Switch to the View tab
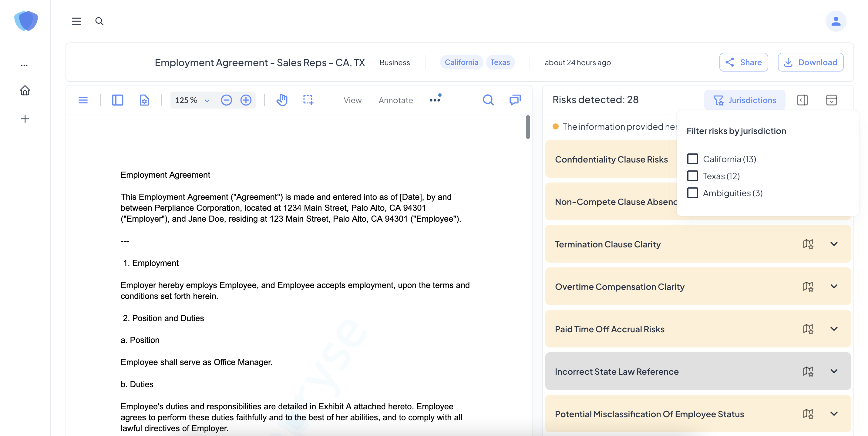The image size is (868, 436). click(352, 100)
